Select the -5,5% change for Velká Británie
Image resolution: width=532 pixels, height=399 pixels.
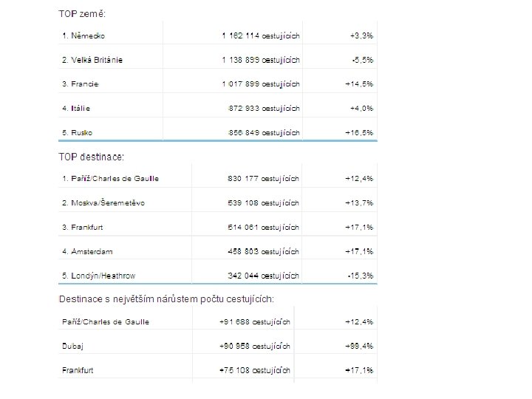(361, 60)
